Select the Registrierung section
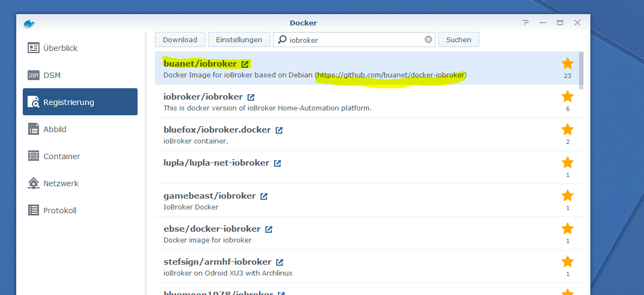This screenshot has height=295, width=644. tap(80, 102)
